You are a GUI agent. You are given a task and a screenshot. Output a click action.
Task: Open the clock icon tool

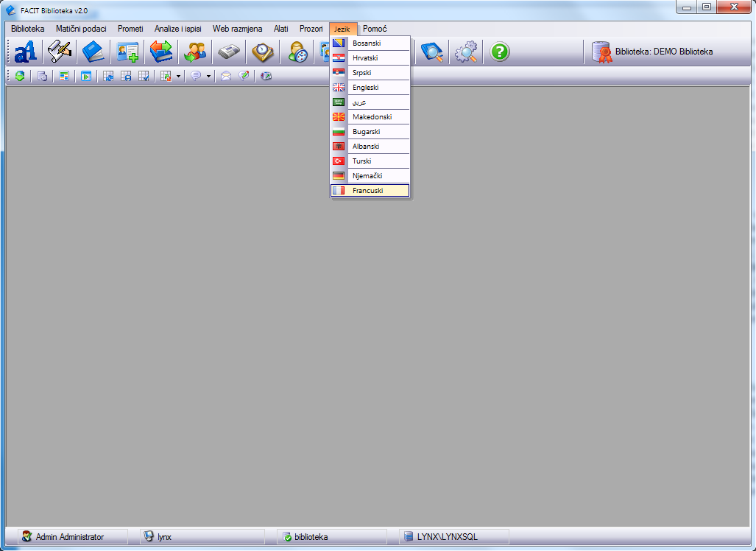tap(262, 52)
